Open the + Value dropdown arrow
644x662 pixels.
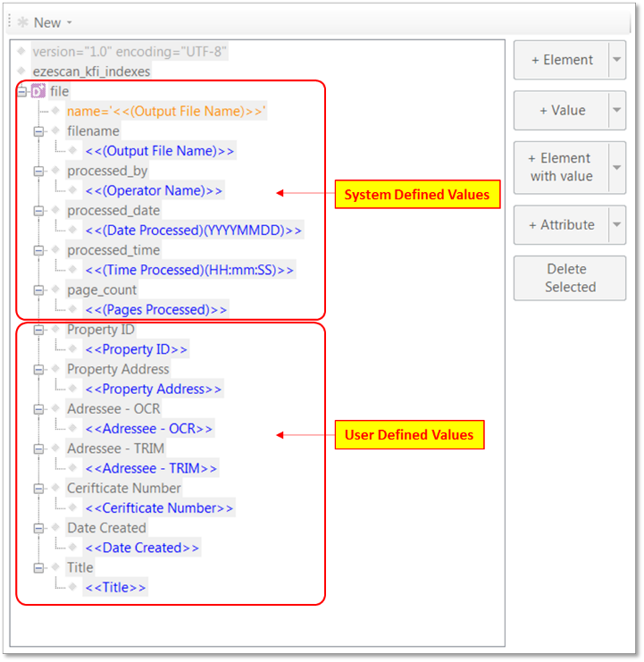(616, 110)
